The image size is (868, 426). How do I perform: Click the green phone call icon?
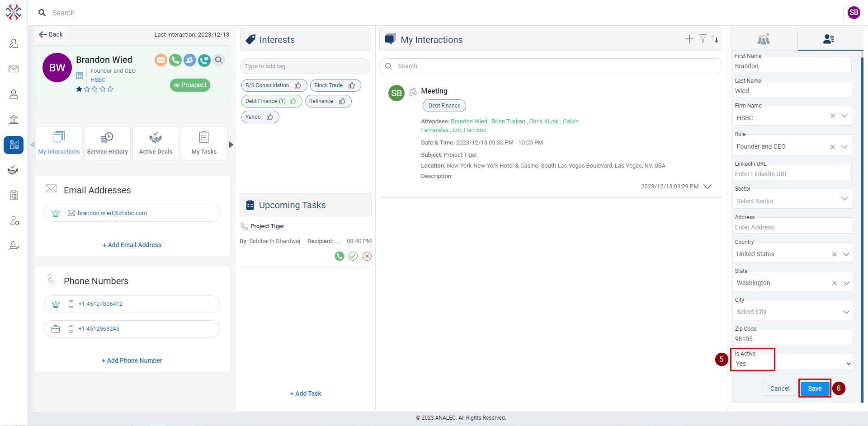pyautogui.click(x=175, y=60)
